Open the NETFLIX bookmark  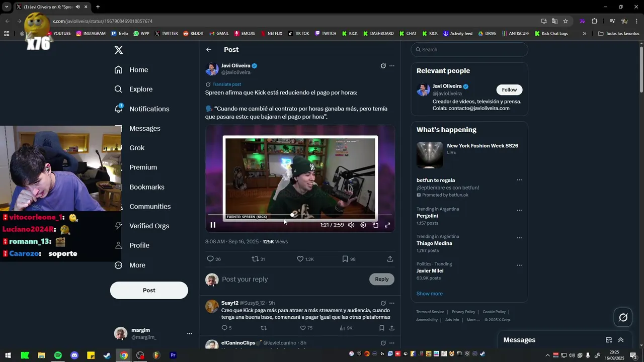tap(271, 34)
